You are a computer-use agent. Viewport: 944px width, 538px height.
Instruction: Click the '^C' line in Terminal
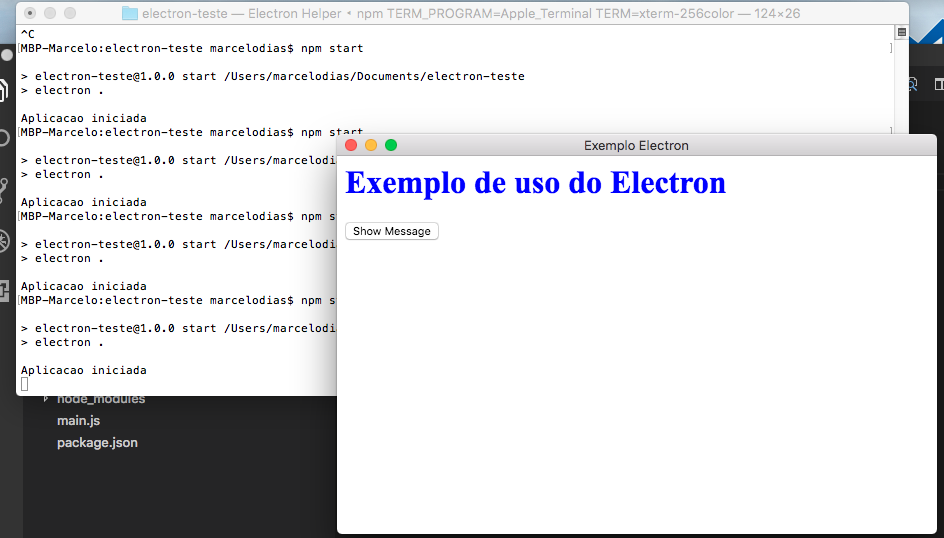coord(28,34)
